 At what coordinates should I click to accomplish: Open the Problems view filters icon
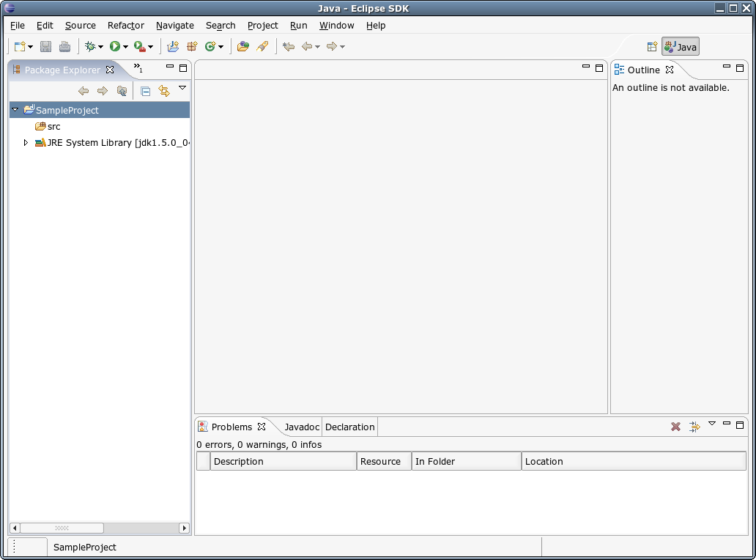[694, 427]
